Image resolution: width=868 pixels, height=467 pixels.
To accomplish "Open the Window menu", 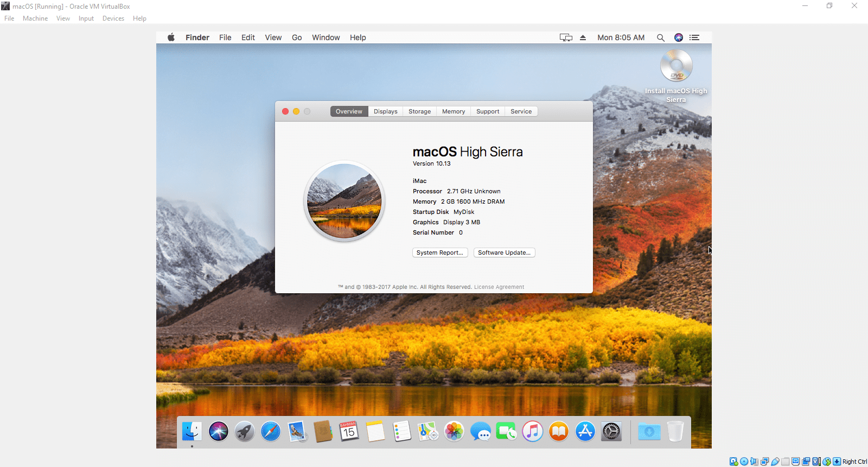I will [326, 37].
